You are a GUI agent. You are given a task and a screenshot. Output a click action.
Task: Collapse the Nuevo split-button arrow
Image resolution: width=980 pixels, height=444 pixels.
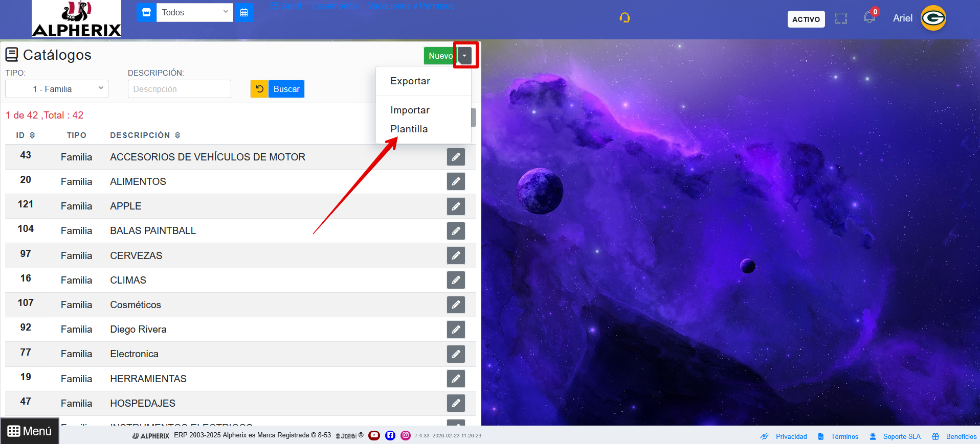[x=464, y=56]
